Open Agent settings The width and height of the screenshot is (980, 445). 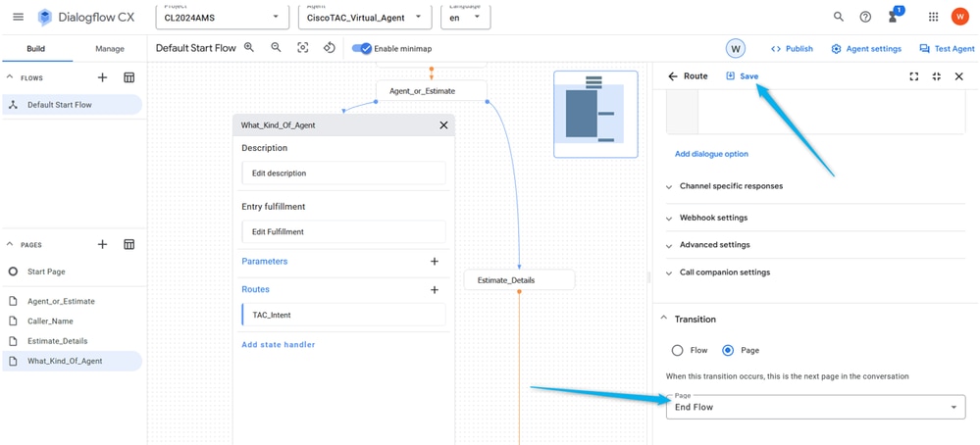[x=866, y=49]
